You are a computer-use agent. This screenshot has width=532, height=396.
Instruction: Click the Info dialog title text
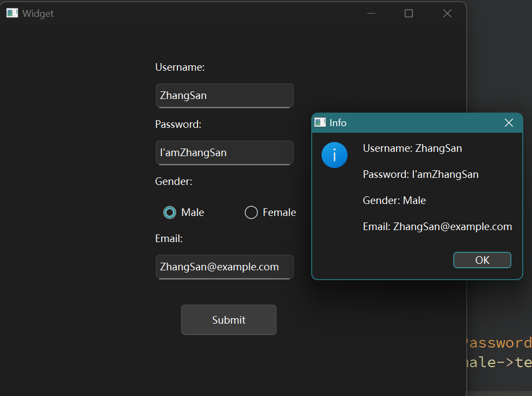tap(338, 123)
